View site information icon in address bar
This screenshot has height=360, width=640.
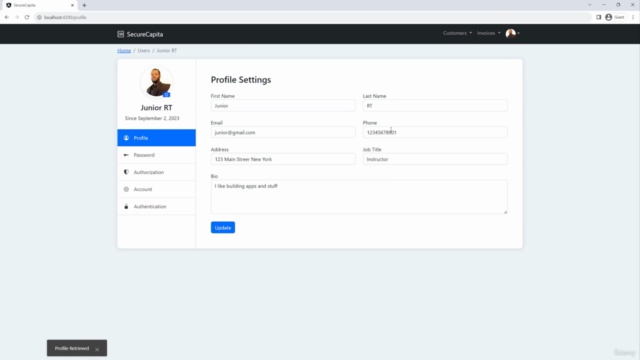39,17
